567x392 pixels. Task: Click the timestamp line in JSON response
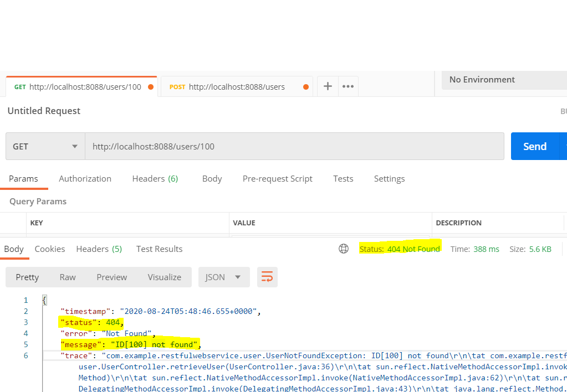[161, 311]
